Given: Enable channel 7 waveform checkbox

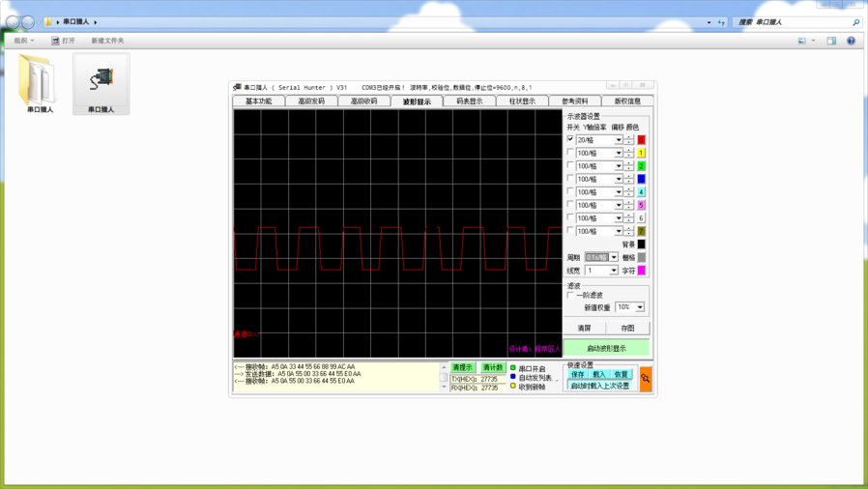Looking at the screenshot, I should coord(570,230).
